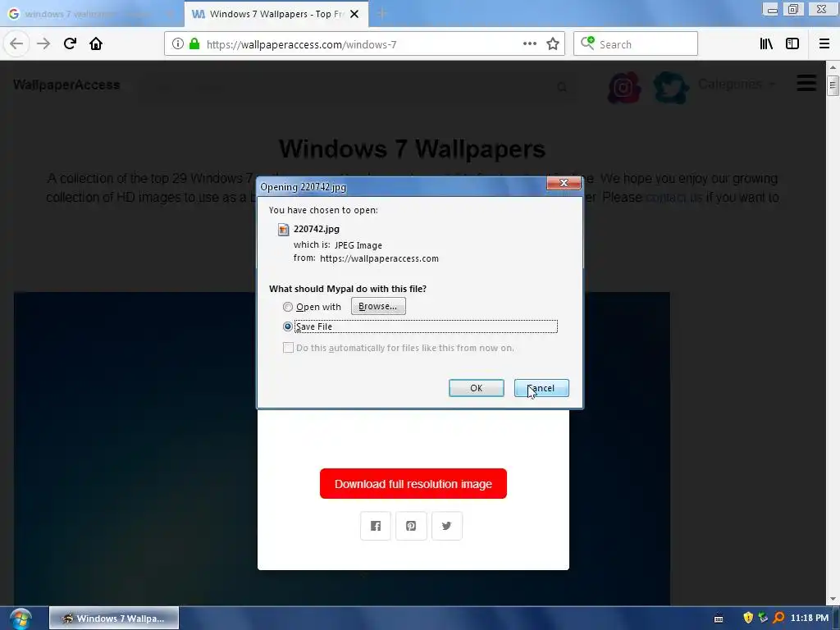Open the home page via house icon

pos(96,44)
